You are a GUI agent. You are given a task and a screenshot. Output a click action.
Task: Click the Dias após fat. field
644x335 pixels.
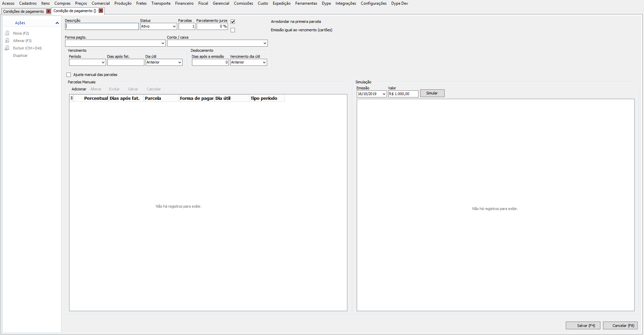coord(126,62)
